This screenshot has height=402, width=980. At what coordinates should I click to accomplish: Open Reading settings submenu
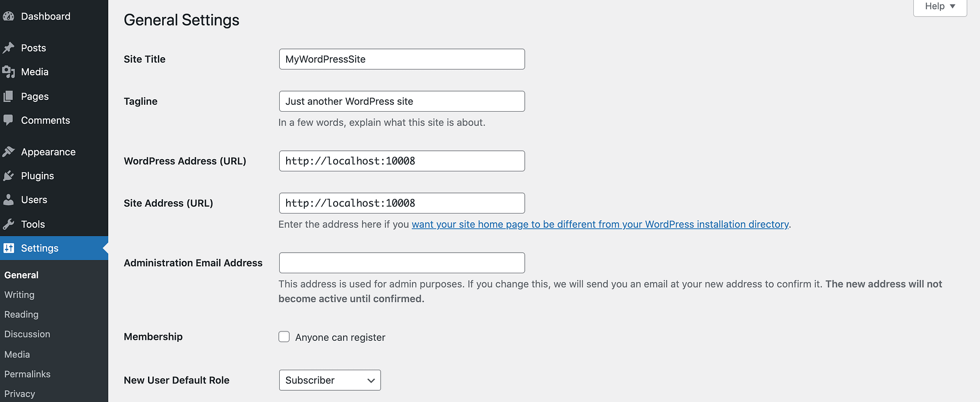[x=21, y=314]
